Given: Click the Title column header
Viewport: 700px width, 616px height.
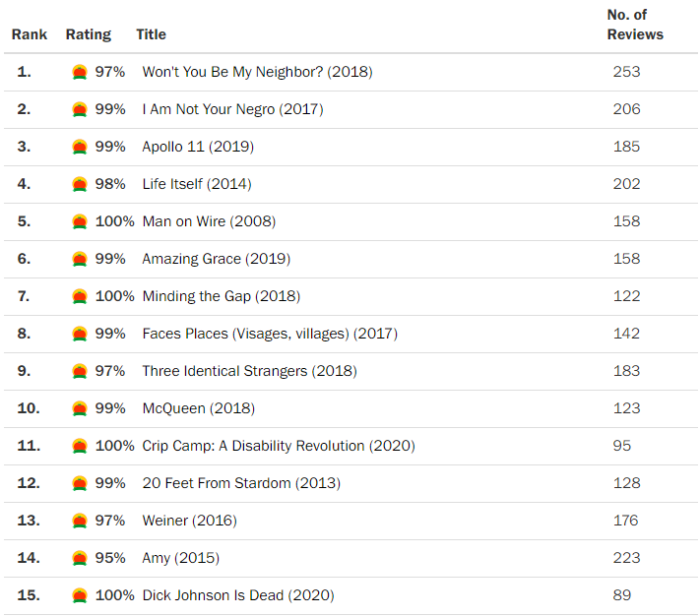Looking at the screenshot, I should pyautogui.click(x=151, y=34).
